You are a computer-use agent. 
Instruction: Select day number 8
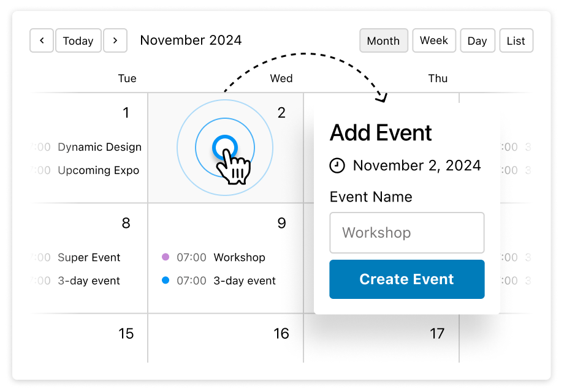click(x=126, y=223)
